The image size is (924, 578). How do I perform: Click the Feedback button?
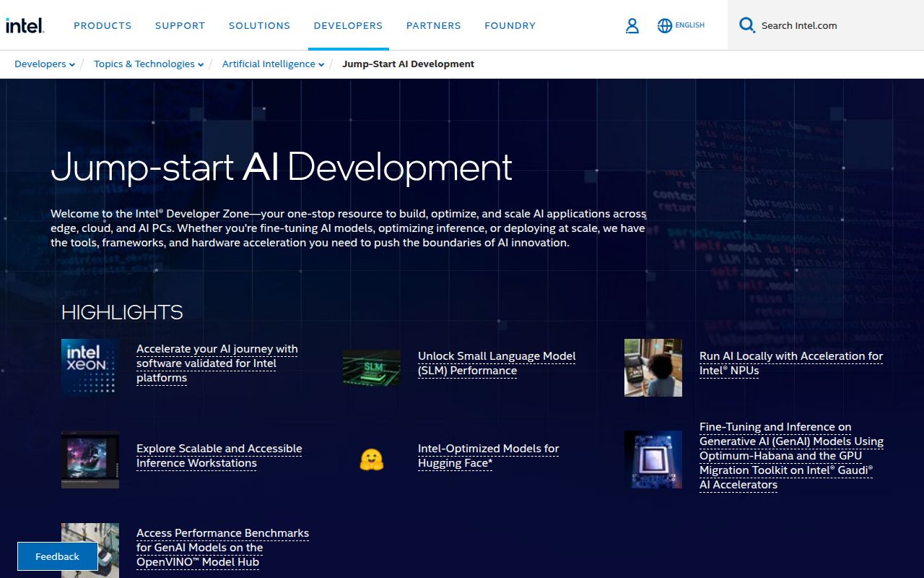58,556
